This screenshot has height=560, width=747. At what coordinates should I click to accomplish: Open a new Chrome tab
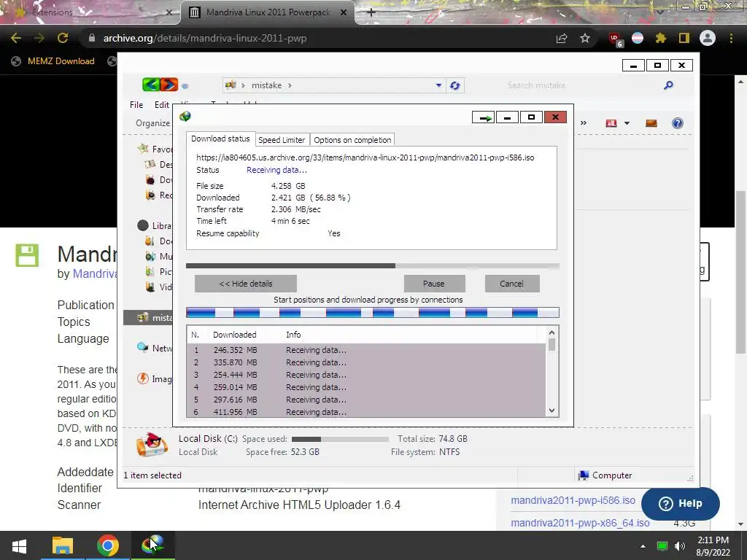(x=371, y=12)
